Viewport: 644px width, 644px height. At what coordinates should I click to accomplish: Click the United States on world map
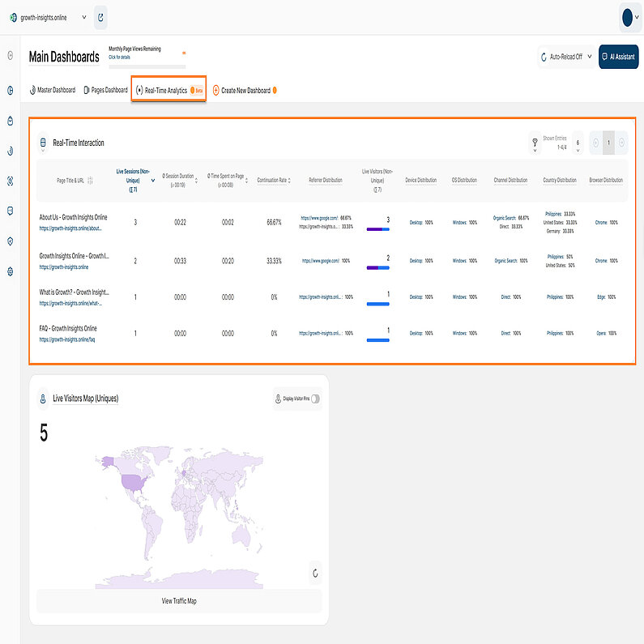(134, 483)
